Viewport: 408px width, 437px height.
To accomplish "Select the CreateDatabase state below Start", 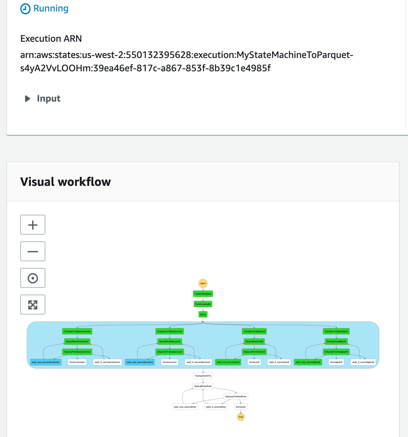I will (x=203, y=294).
